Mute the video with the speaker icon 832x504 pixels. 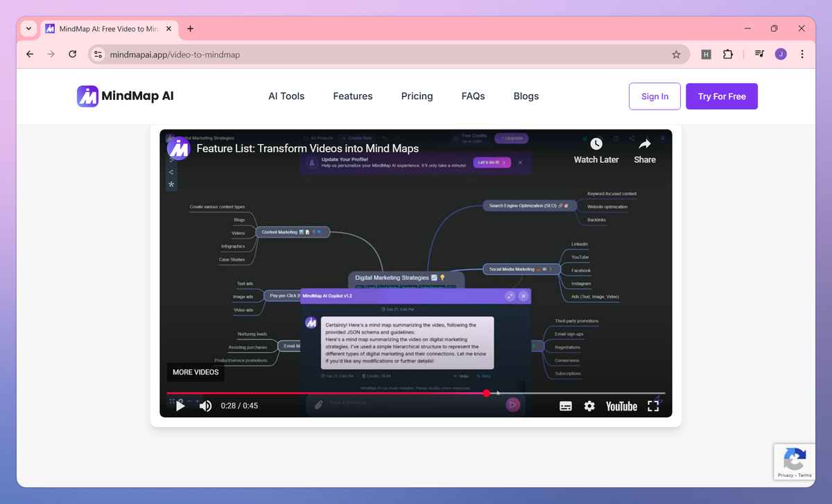point(205,406)
